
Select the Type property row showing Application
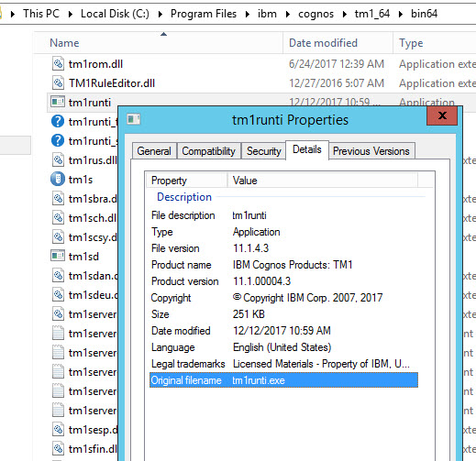pos(283,232)
